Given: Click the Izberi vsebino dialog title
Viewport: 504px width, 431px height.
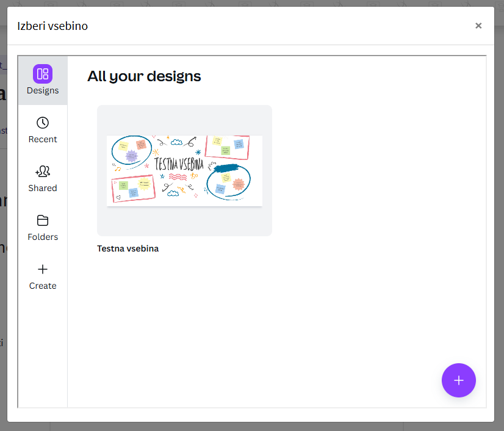Looking at the screenshot, I should coord(52,26).
